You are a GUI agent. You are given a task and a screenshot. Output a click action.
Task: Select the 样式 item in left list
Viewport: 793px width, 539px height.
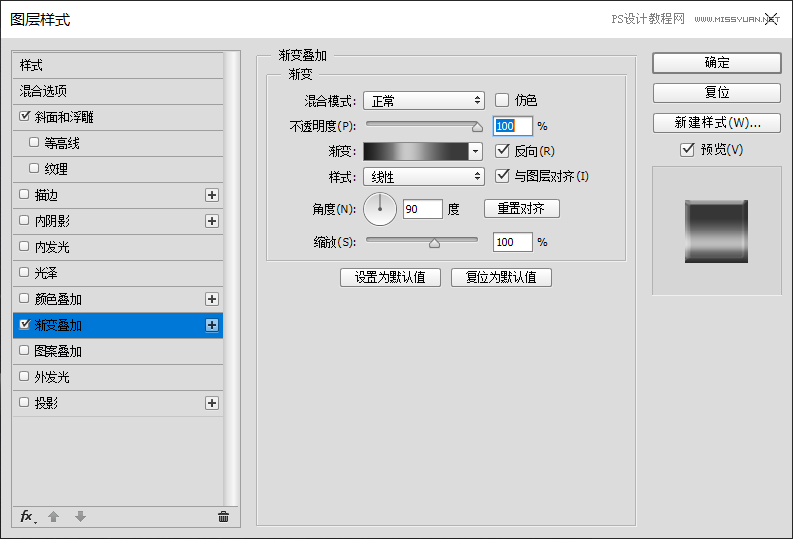118,65
